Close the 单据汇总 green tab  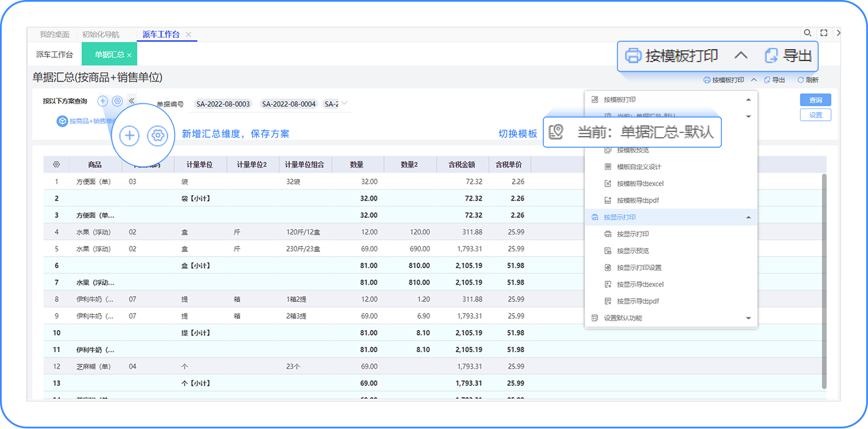(x=130, y=55)
